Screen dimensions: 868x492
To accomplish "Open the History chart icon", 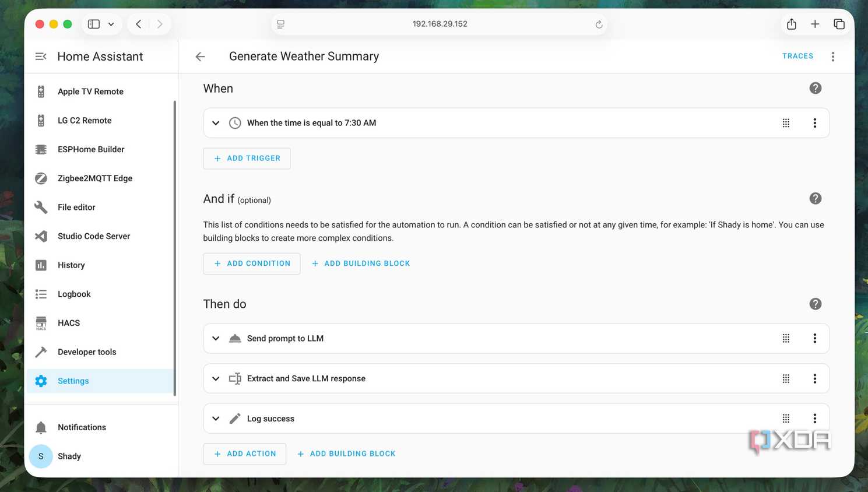I will coord(41,265).
